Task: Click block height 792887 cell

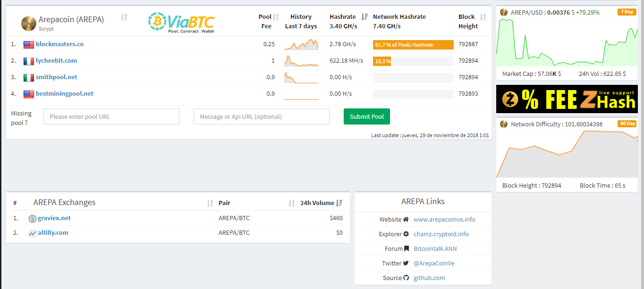Action: pyautogui.click(x=468, y=44)
